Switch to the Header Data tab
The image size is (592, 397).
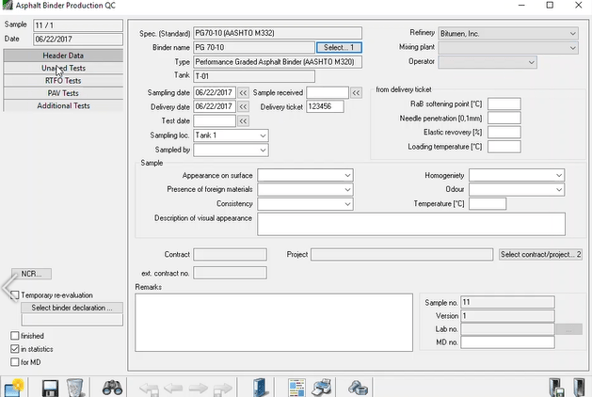click(63, 55)
